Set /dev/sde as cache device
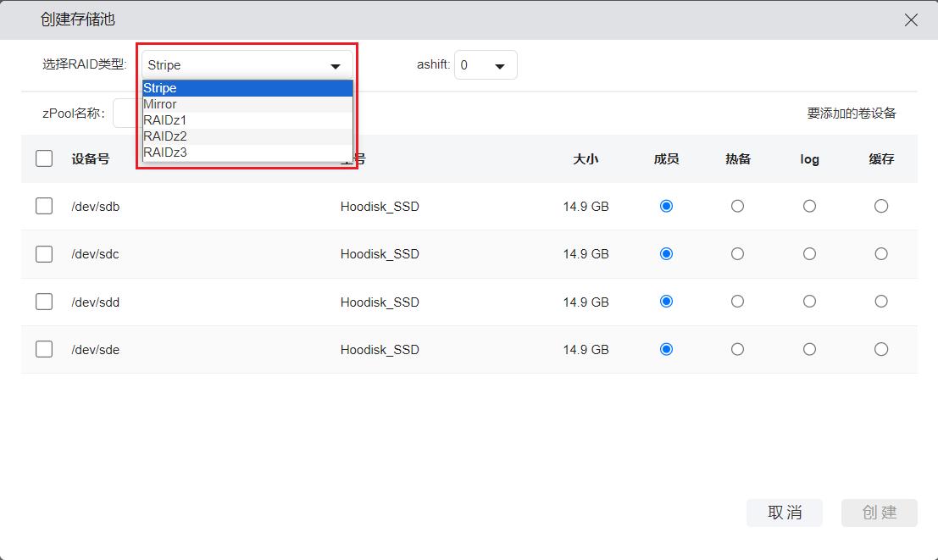Screen dimensions: 938x560 pyautogui.click(x=881, y=349)
